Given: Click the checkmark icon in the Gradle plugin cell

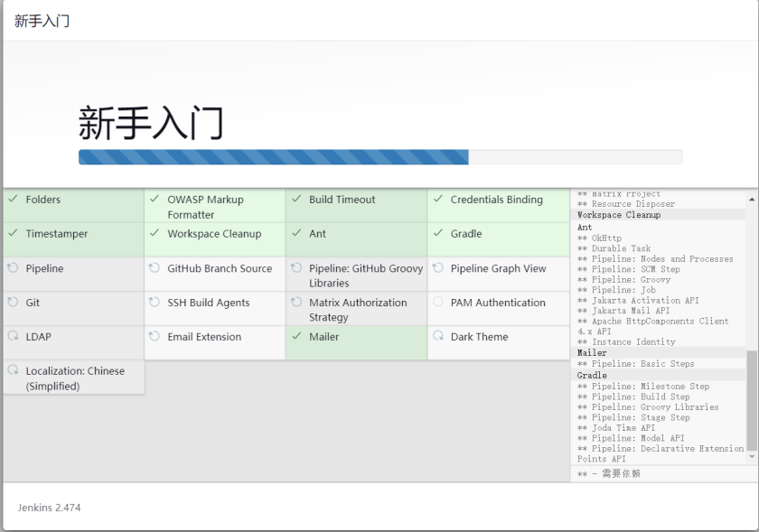Looking at the screenshot, I should [438, 233].
